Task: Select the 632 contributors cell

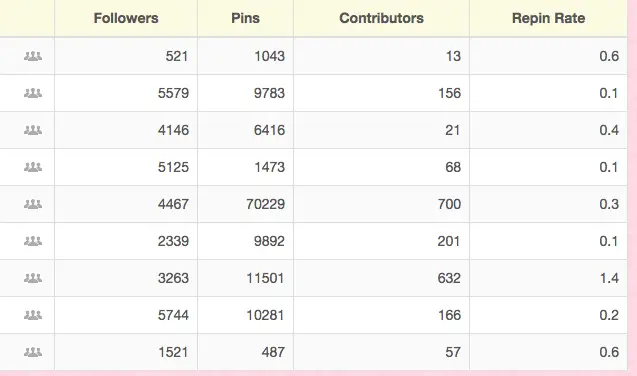Action: [x=381, y=278]
